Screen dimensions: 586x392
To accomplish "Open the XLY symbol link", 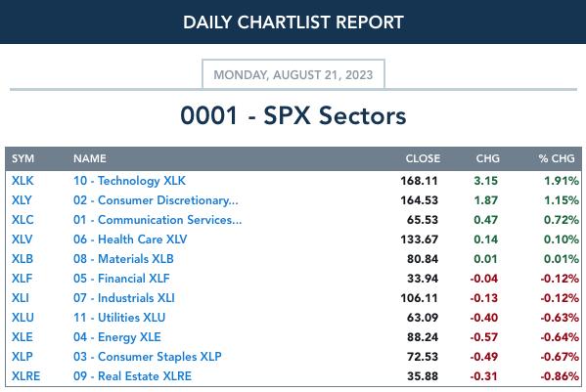I will (x=22, y=200).
